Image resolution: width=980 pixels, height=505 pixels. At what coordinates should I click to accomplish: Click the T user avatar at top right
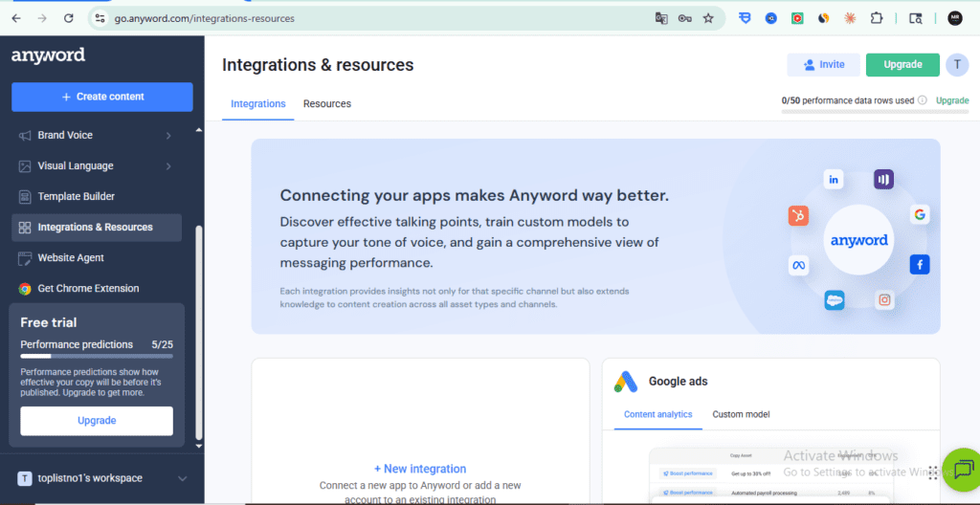pos(957,64)
